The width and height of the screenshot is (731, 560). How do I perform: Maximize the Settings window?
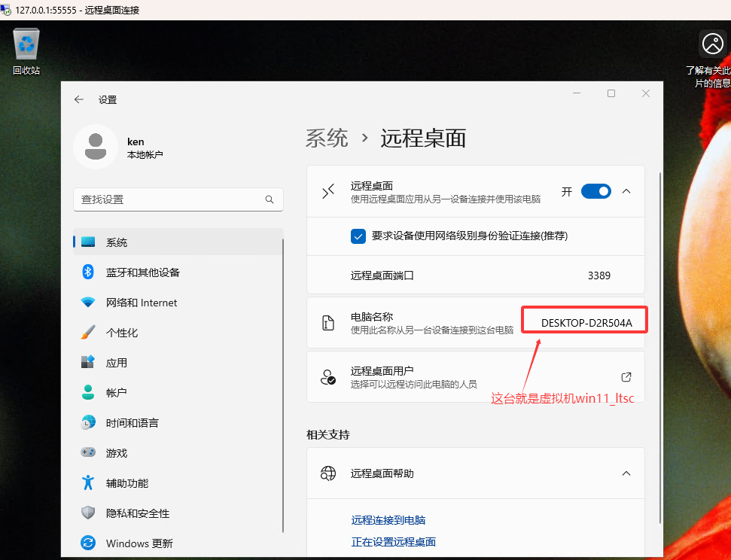point(611,93)
